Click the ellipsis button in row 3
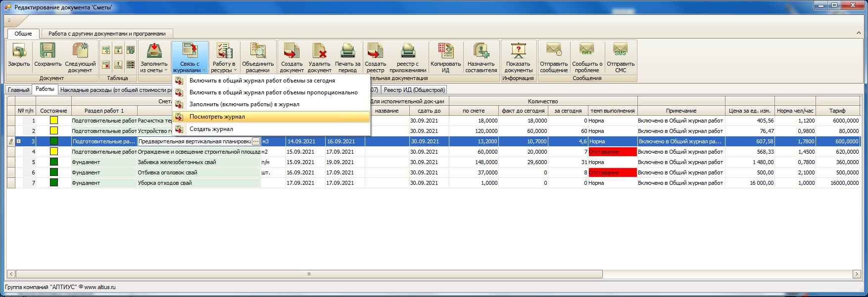 (x=255, y=141)
